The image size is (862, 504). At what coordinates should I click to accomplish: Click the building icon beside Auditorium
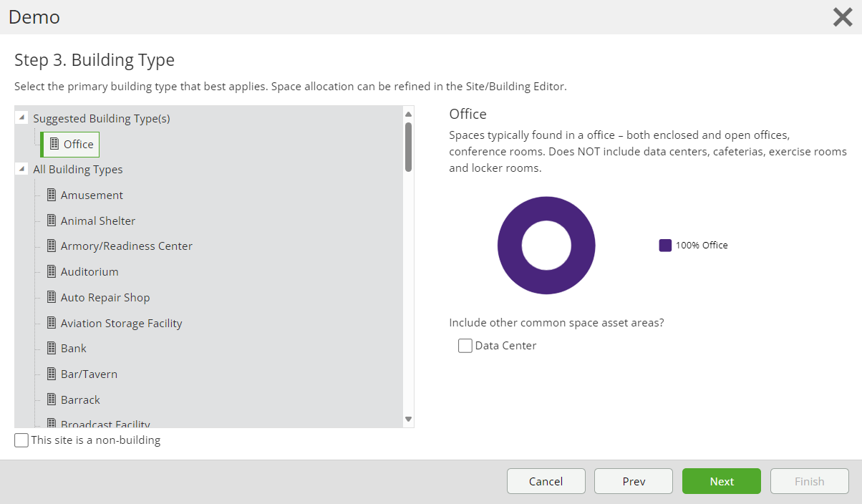coord(52,271)
